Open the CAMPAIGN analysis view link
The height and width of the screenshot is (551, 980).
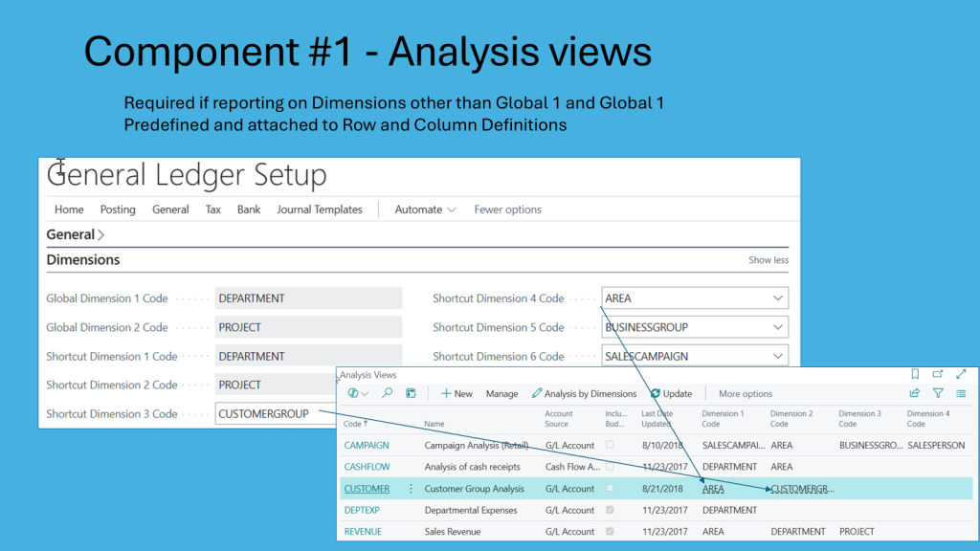366,445
